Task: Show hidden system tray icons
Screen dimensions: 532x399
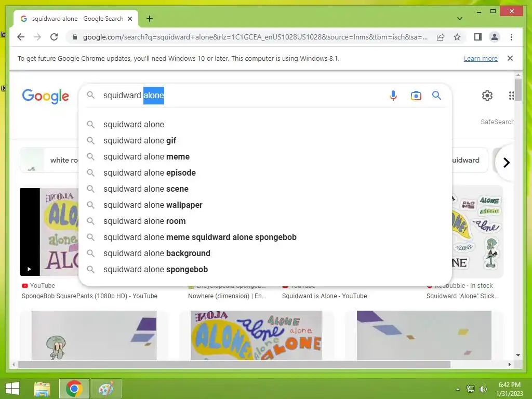Action: pyautogui.click(x=458, y=389)
